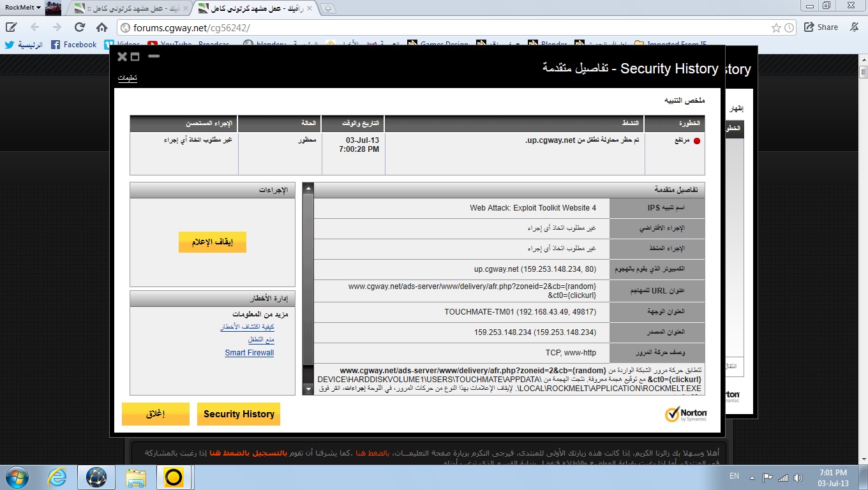The height and width of the screenshot is (490, 868).
Task: Open the Twitter bookmark
Action: tap(24, 45)
